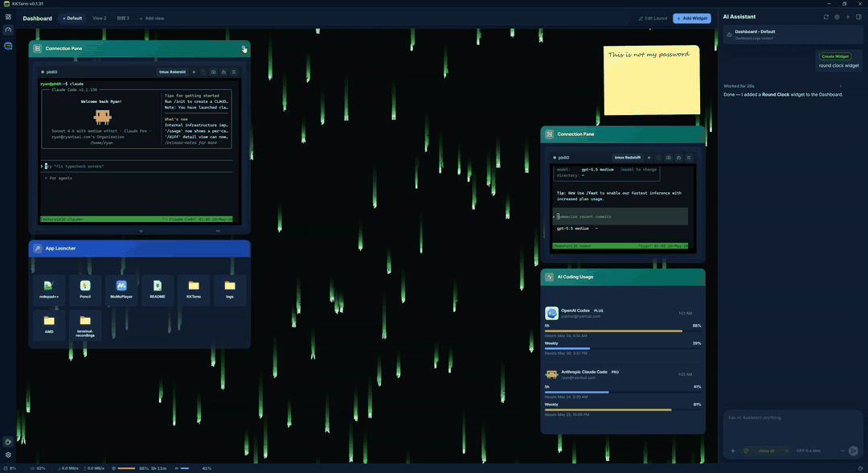868x473 pixels.
Task: Click the camera icon in Redshift pane
Action: tap(669, 158)
